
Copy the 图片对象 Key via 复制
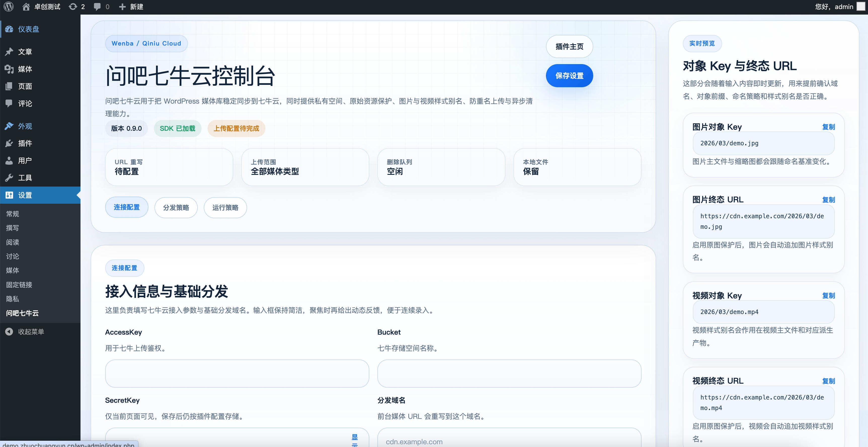pos(829,127)
